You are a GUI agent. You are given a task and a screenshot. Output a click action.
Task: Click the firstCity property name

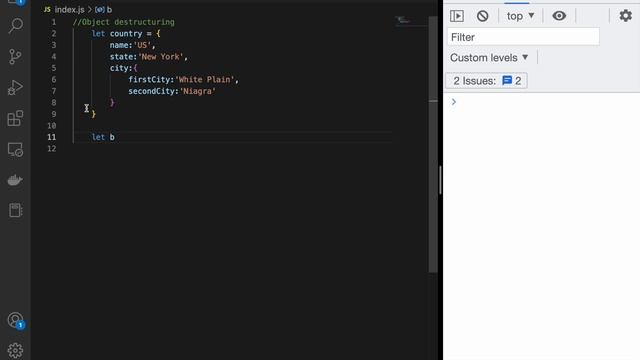pos(149,80)
